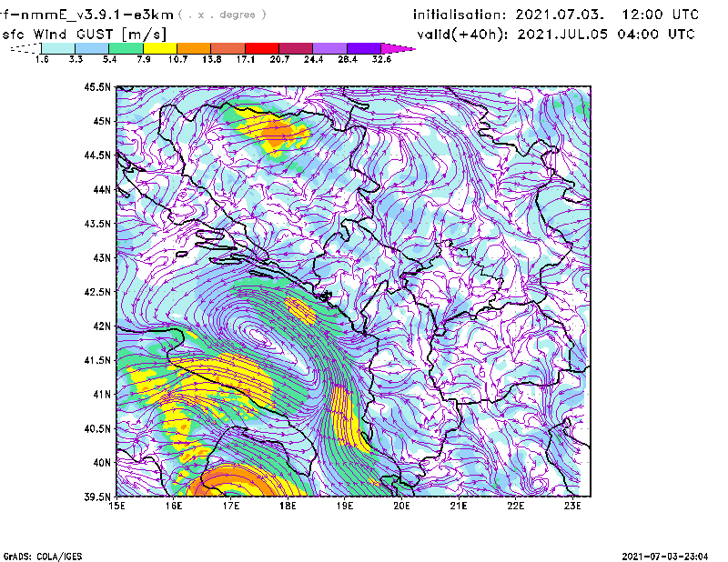
Task: Click the green legend swatch between 5.4 and 7.9
Action: click(x=126, y=48)
